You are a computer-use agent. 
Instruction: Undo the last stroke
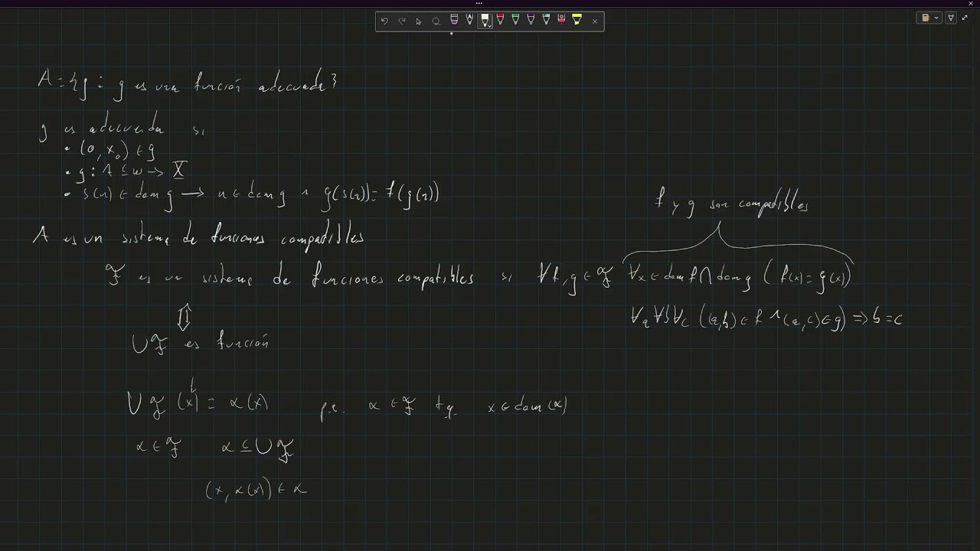tap(384, 21)
